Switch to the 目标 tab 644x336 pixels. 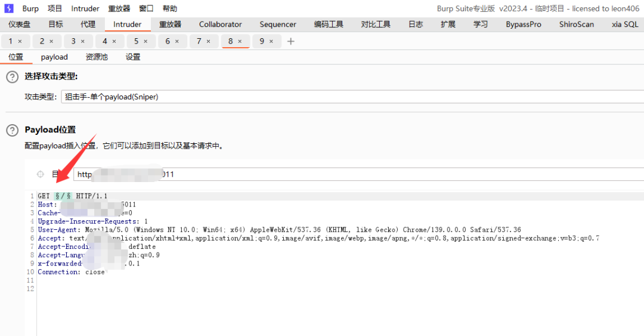[x=56, y=24]
